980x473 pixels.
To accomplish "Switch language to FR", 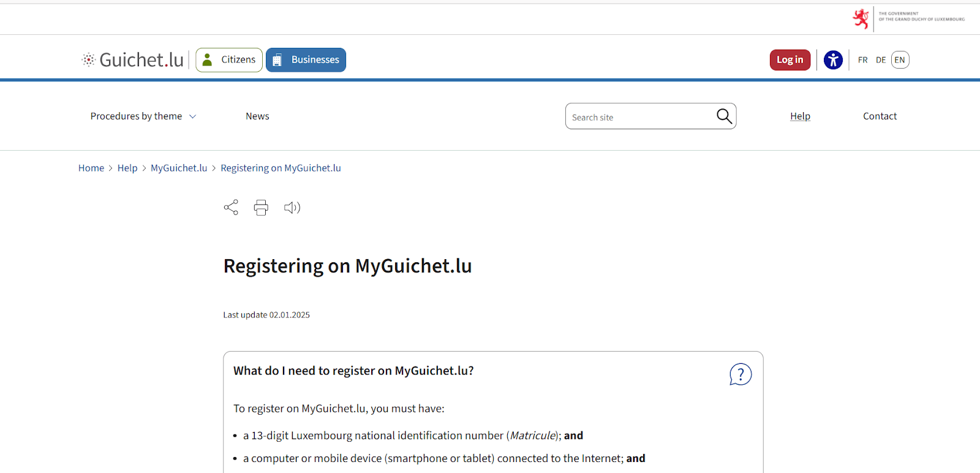I will tap(862, 60).
